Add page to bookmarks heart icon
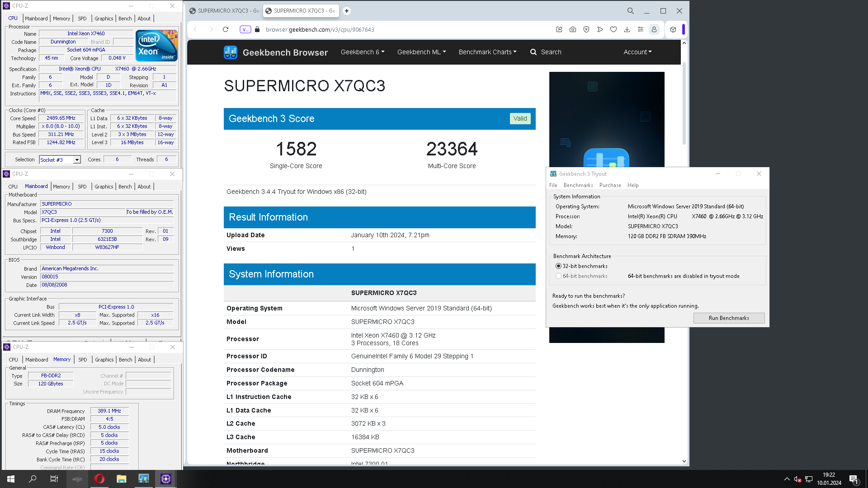 pyautogui.click(x=613, y=29)
